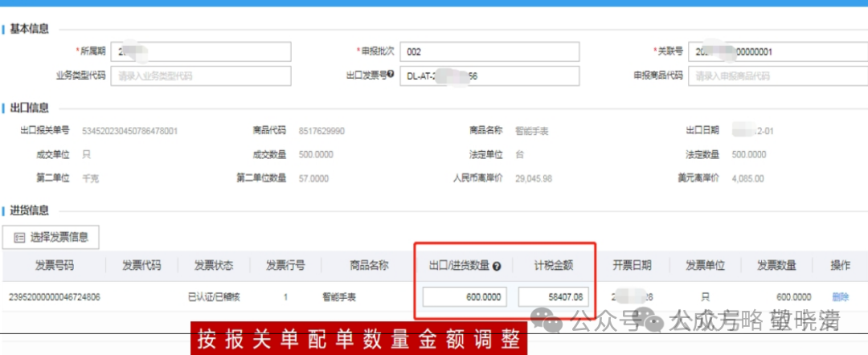
Task: Click the 已认证/已稽核 status cell
Action: [x=214, y=297]
